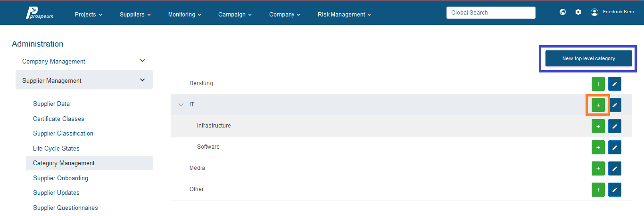Viewport: 644px width, 216px height.
Task: Go to Supplier Classification link
Action: tap(63, 133)
